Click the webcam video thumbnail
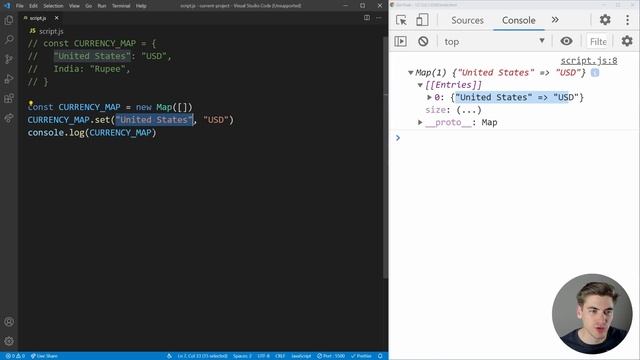 [592, 314]
